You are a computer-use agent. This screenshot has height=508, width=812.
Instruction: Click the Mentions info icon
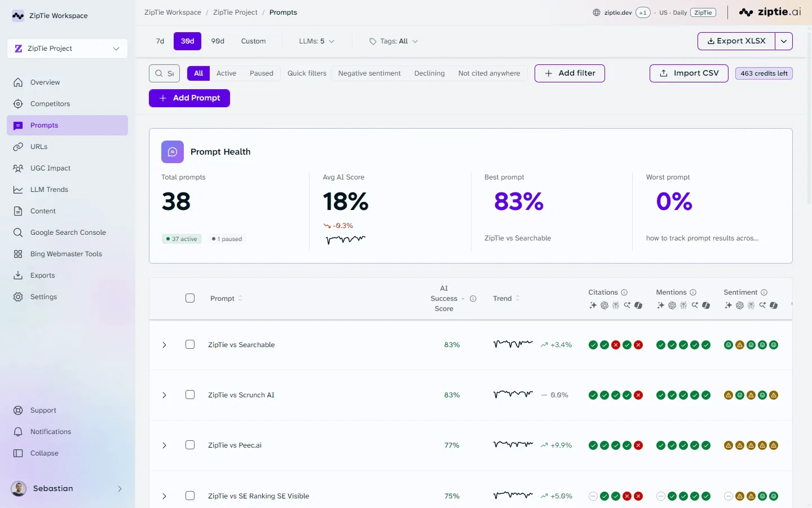693,292
